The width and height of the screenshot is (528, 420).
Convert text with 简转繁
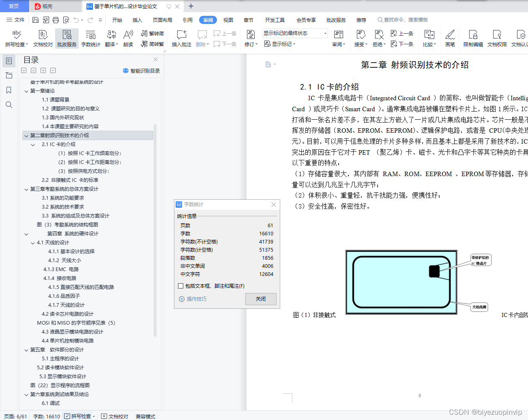[x=152, y=44]
